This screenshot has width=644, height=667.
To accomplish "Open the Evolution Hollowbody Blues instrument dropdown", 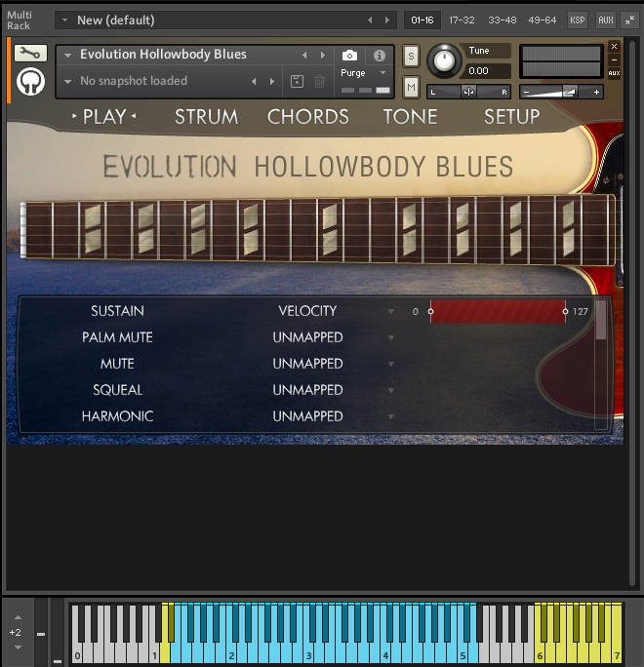I will pyautogui.click(x=67, y=55).
